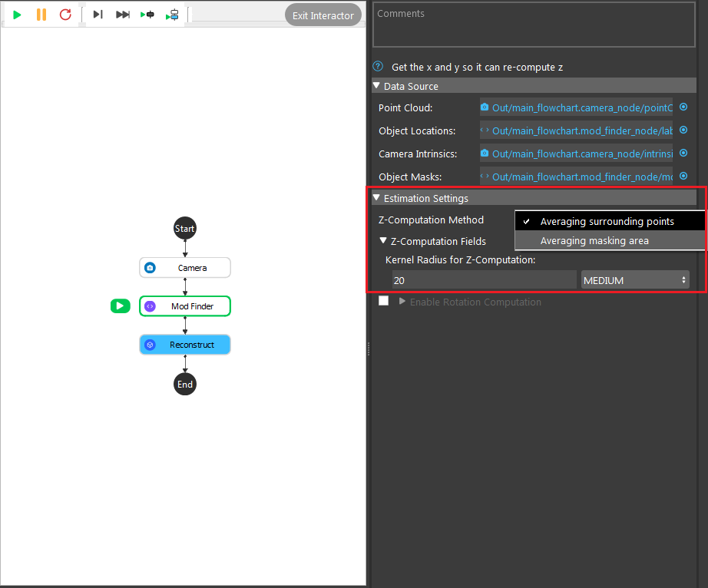
Task: Open the MEDIUM preset dropdown
Action: pos(635,280)
